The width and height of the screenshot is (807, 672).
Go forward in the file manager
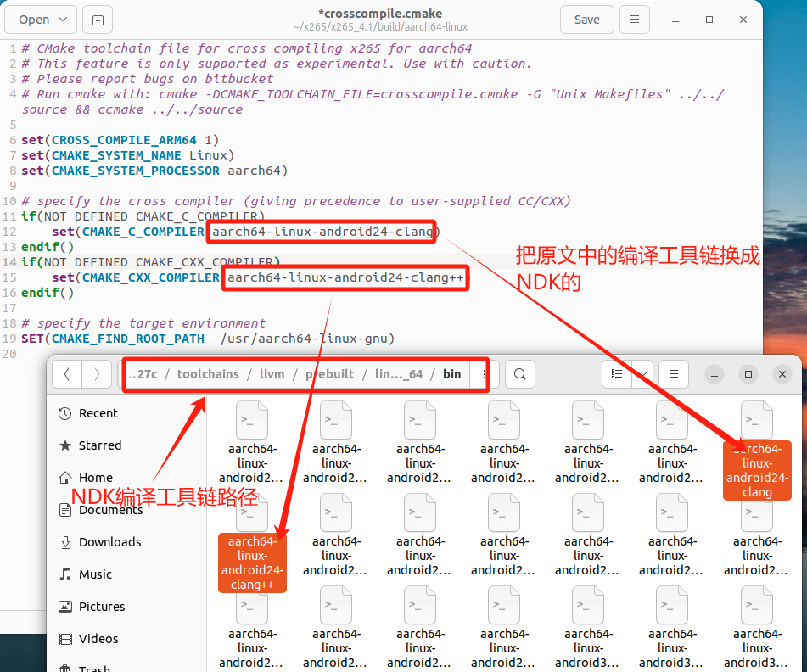(97, 374)
